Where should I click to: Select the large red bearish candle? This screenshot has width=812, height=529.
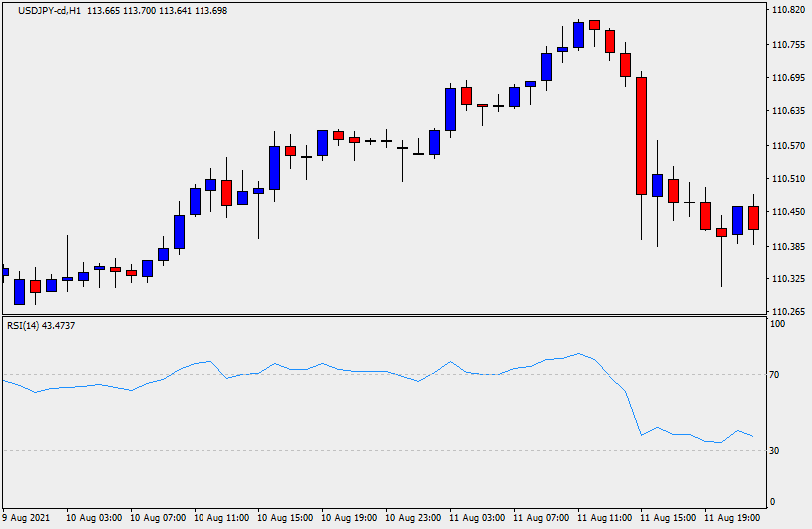641,135
